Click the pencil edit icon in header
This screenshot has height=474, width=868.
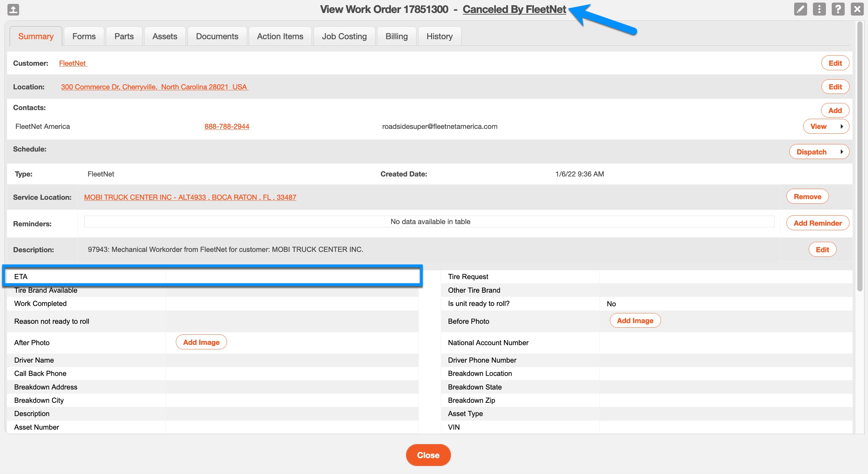[800, 9]
